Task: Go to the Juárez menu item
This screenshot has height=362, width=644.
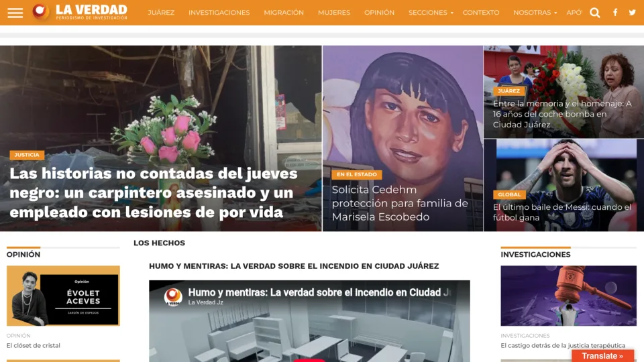Action: point(161,13)
